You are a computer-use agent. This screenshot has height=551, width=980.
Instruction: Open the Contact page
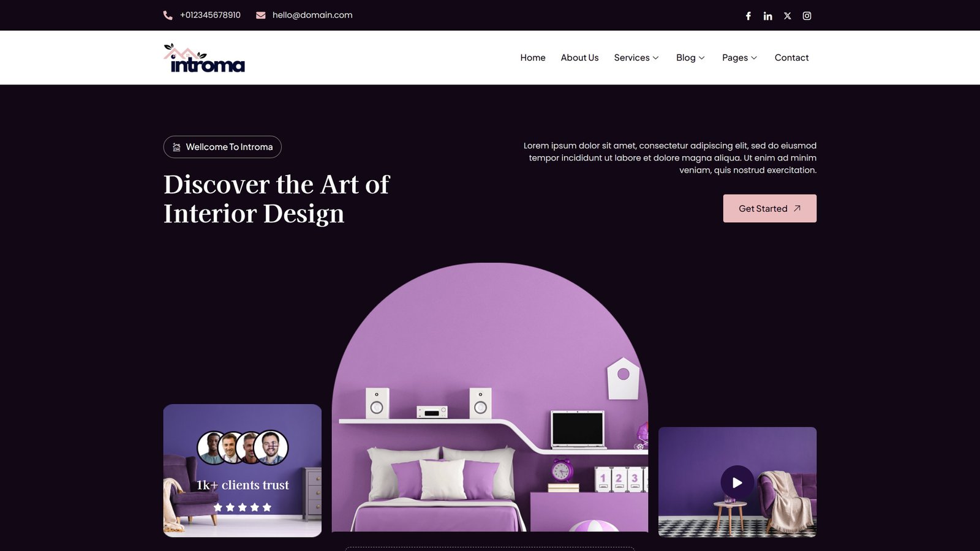pyautogui.click(x=791, y=58)
